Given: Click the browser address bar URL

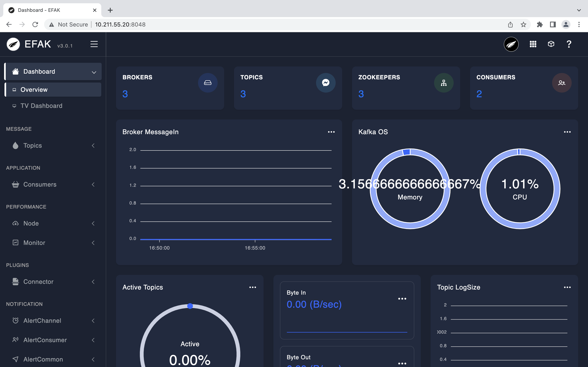Looking at the screenshot, I should [x=120, y=24].
